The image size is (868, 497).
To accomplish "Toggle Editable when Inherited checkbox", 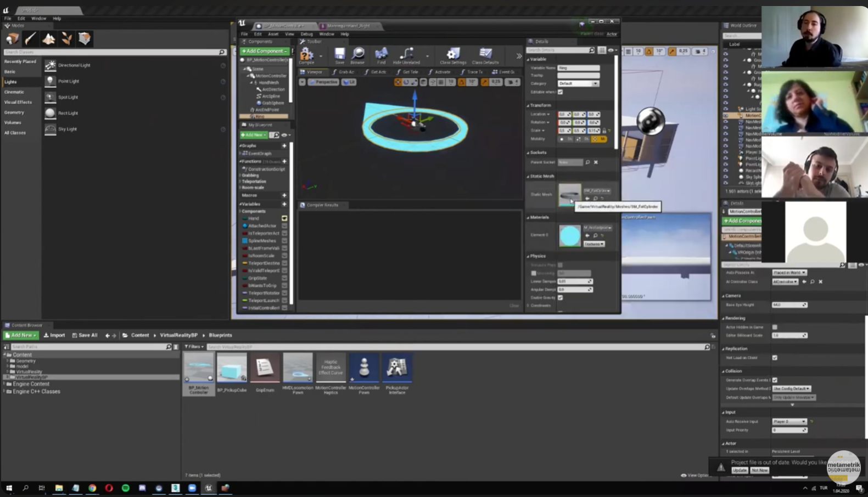I will coord(561,92).
